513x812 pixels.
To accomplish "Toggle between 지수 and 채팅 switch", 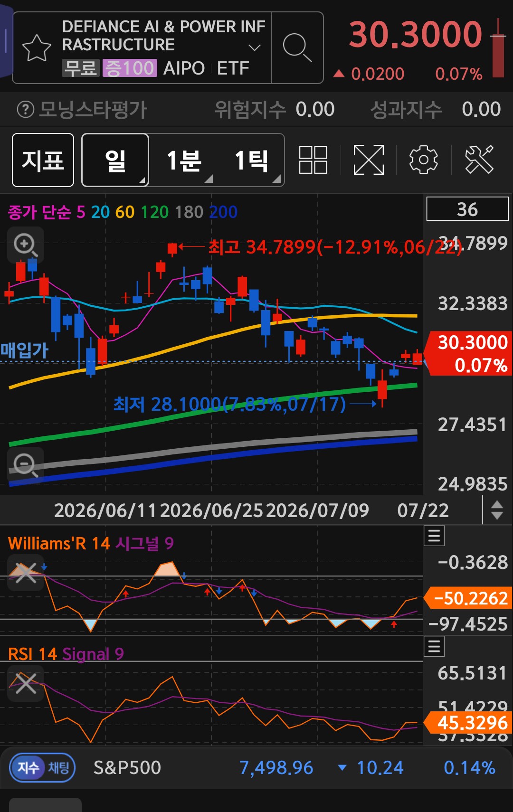I will 43,767.
